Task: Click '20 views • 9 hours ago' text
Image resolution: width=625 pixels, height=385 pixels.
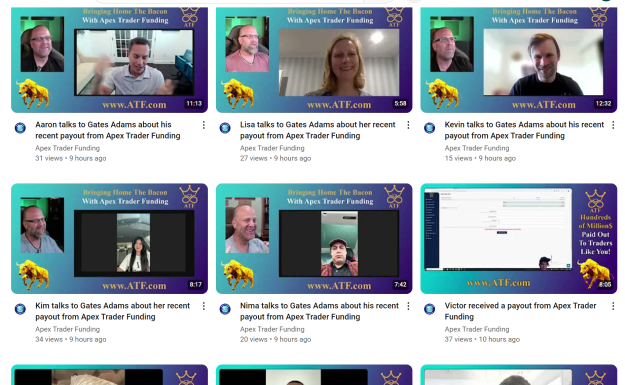Action: pos(275,339)
